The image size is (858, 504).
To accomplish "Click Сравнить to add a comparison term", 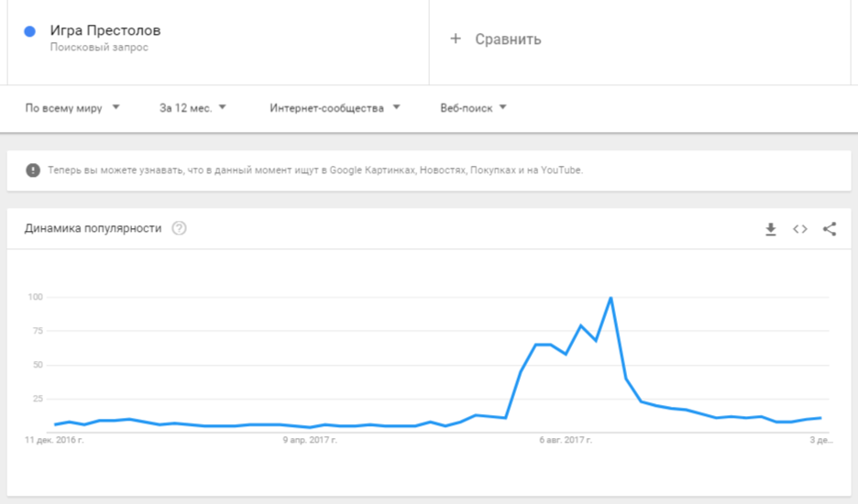I will point(508,39).
